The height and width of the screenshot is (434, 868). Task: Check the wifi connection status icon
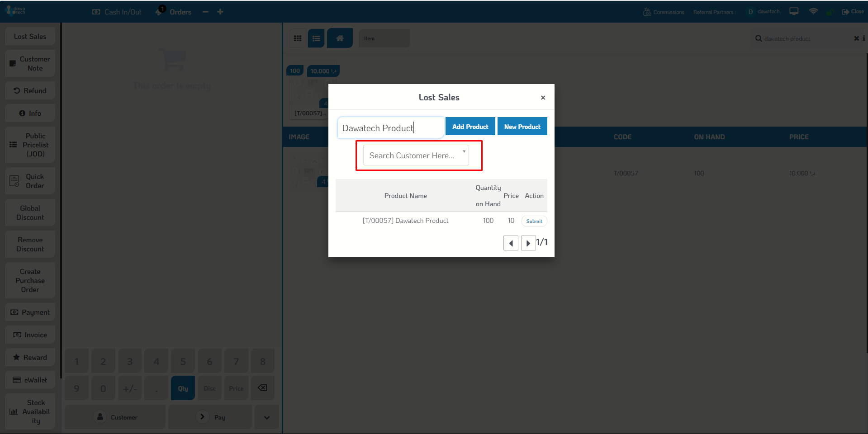[x=813, y=11]
